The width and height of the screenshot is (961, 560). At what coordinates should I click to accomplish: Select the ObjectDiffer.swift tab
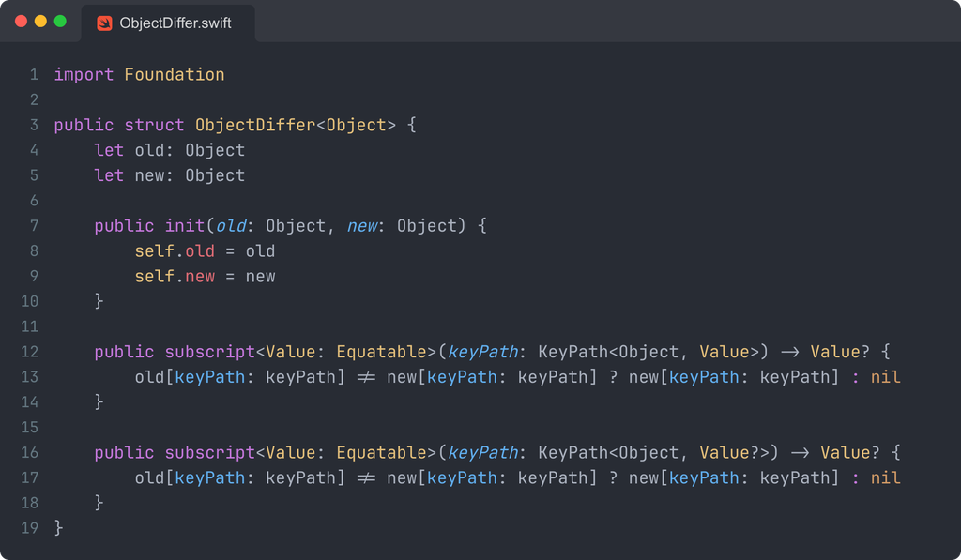pyautogui.click(x=168, y=23)
